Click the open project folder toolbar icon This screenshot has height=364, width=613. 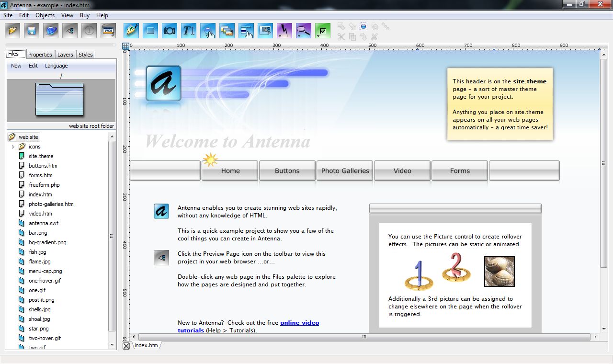point(12,31)
